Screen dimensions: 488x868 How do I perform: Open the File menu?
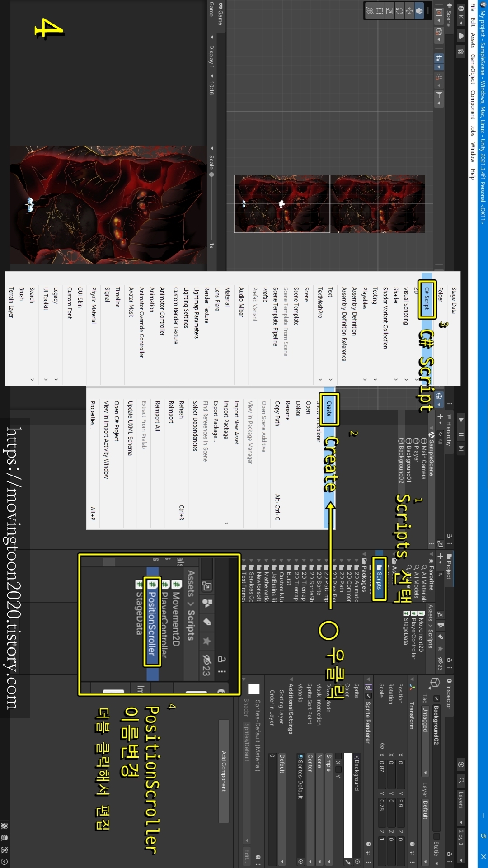473,7
